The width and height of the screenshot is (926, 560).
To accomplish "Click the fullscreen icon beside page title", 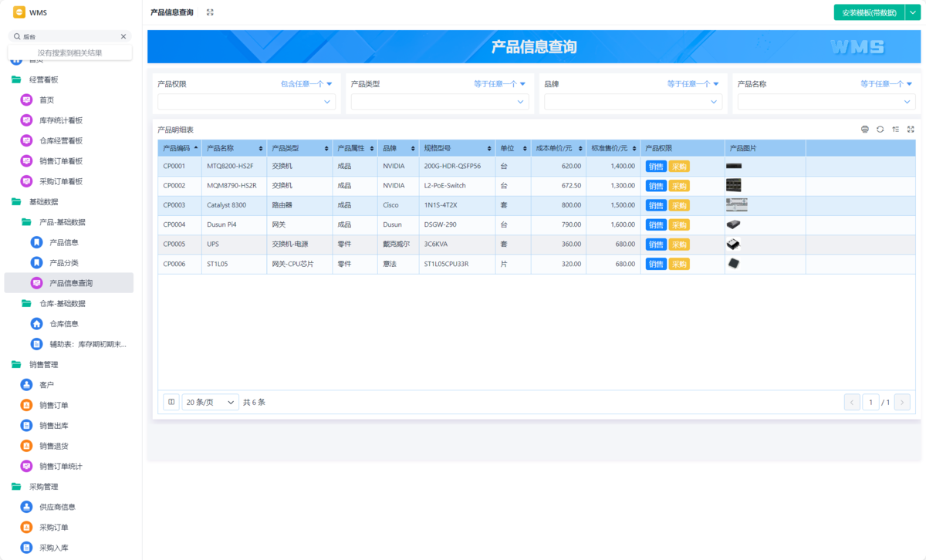I will pos(210,12).
